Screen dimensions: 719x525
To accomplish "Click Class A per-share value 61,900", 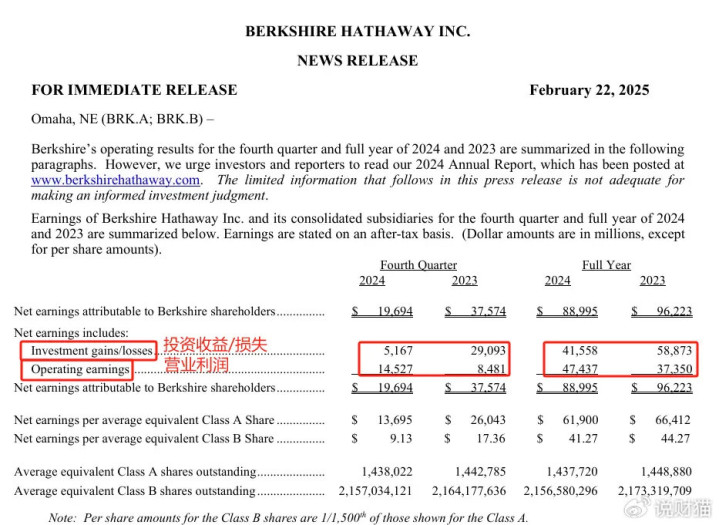I will [x=581, y=420].
